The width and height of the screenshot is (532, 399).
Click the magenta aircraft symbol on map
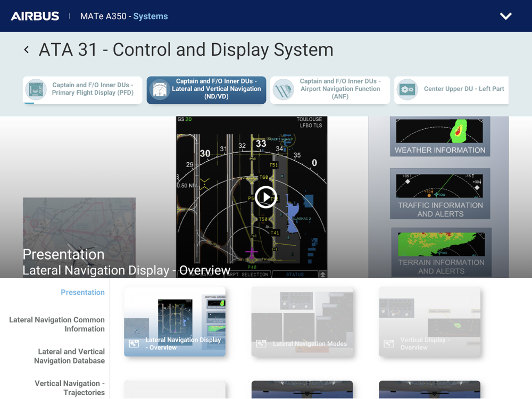pyautogui.click(x=252, y=253)
